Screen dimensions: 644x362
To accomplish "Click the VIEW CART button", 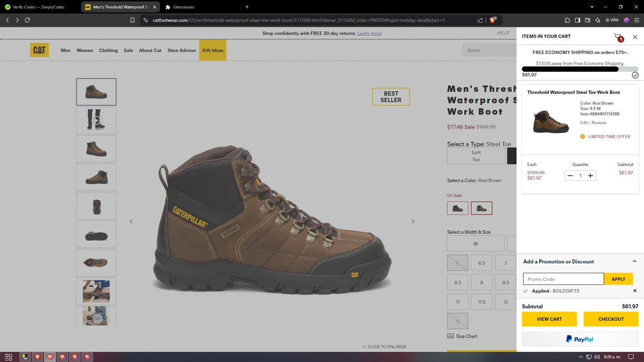I will click(549, 319).
